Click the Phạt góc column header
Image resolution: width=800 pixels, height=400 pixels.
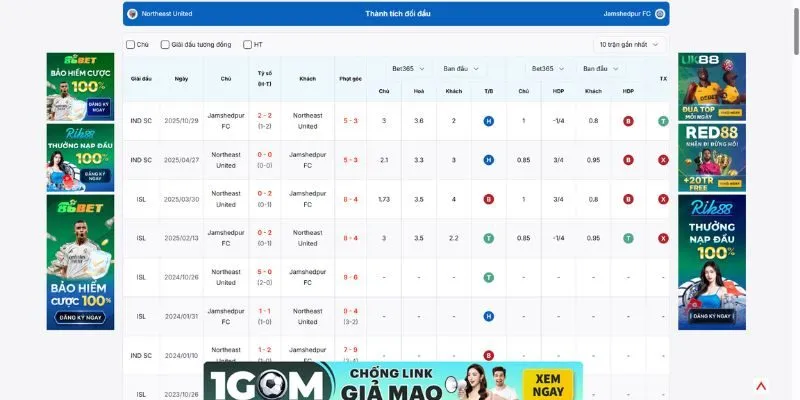tap(351, 79)
